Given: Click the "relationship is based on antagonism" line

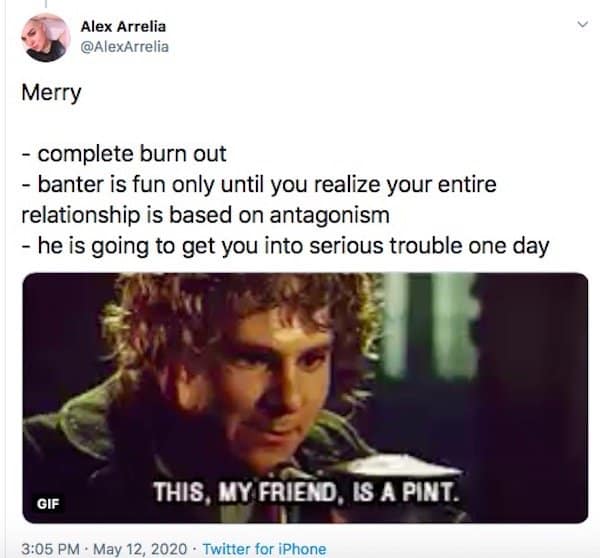Looking at the screenshot, I should coord(205,215).
